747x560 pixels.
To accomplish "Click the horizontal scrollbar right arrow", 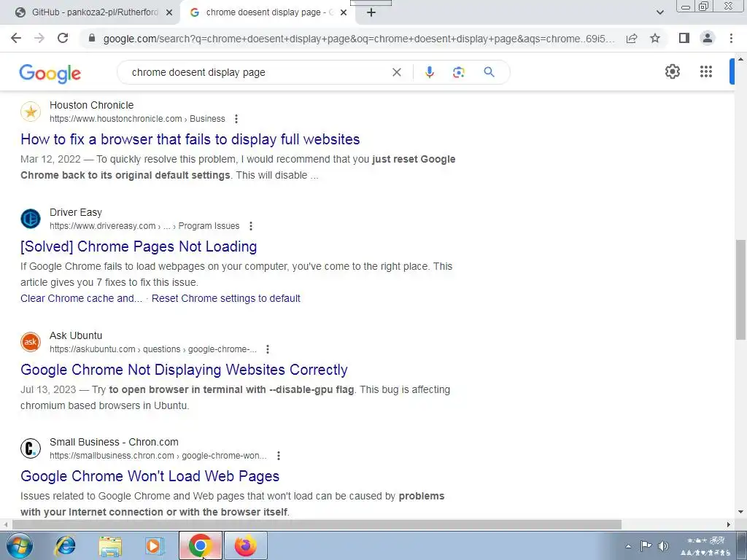I will tap(729, 524).
